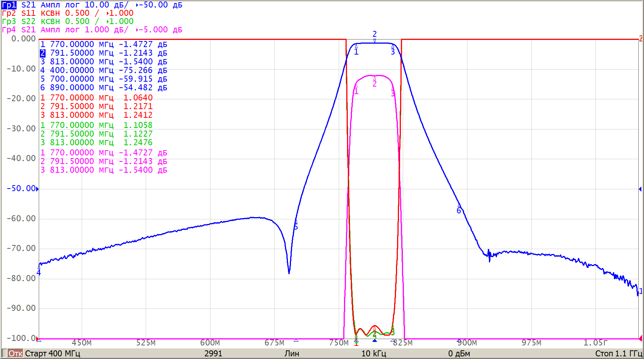644x359 pixels.
Task: Click the Стоп 1.1 ГГц stop frequency field
Action: pyautogui.click(x=618, y=354)
